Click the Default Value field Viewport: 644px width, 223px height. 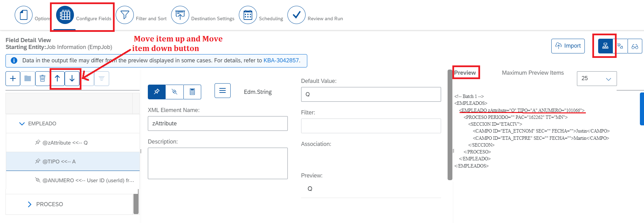coord(371,94)
